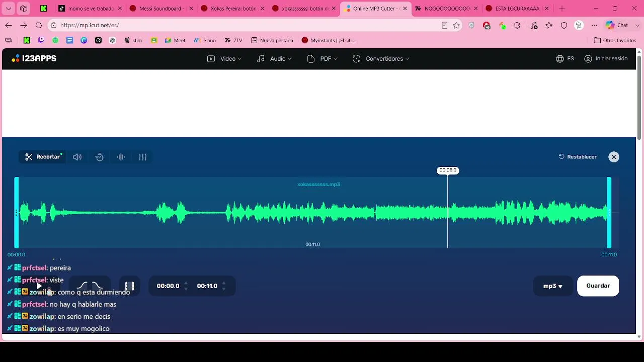
Task: Open the Kick bookmark icon
Action: pyautogui.click(x=27, y=40)
